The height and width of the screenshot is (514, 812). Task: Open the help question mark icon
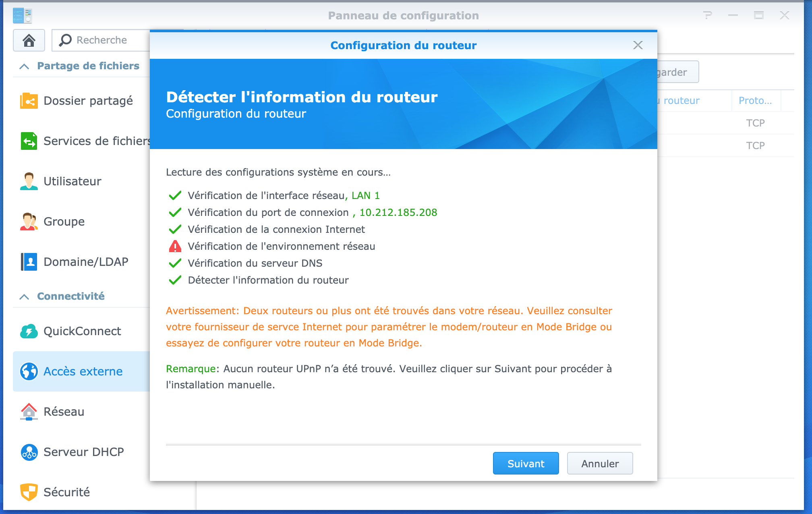[708, 15]
